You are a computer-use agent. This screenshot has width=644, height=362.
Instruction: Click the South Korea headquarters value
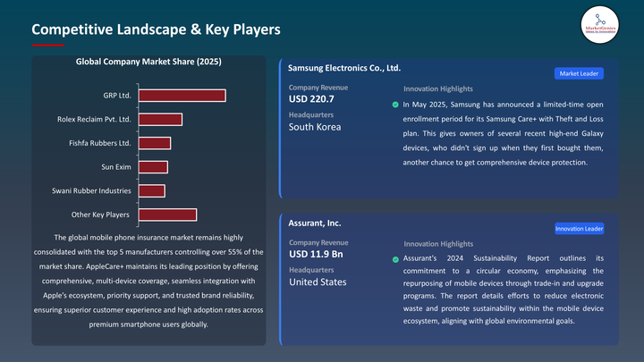tap(315, 127)
